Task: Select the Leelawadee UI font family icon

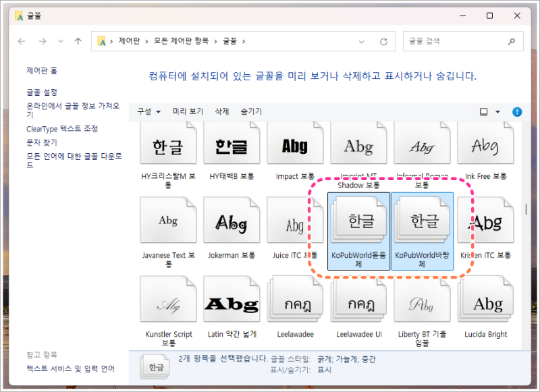Action: click(x=358, y=299)
